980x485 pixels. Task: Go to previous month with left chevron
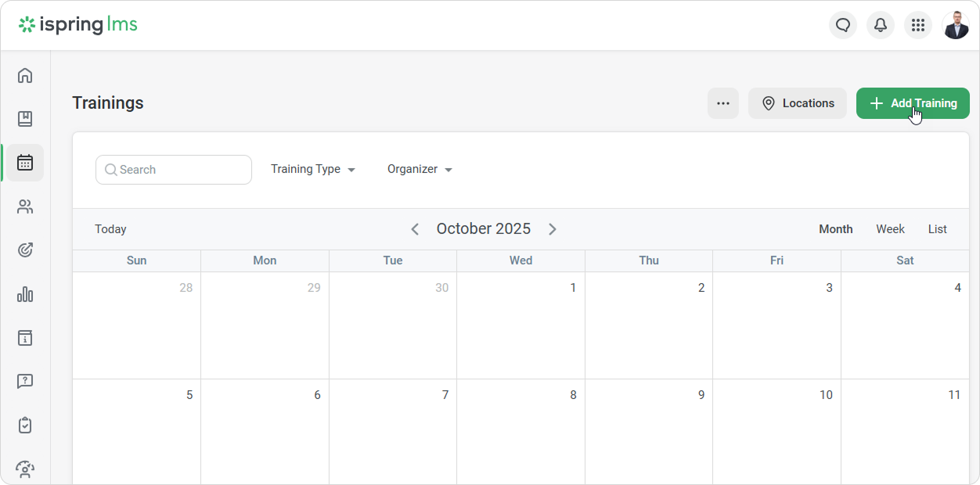click(x=415, y=229)
